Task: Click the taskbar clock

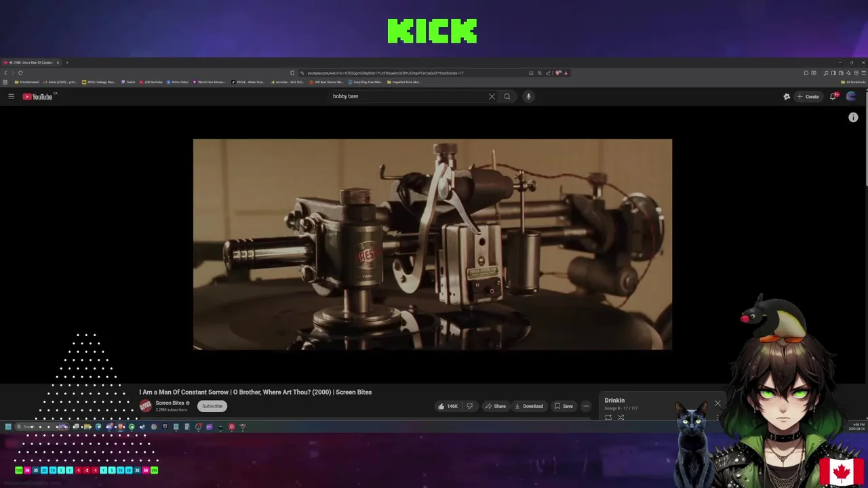Action: (x=856, y=426)
